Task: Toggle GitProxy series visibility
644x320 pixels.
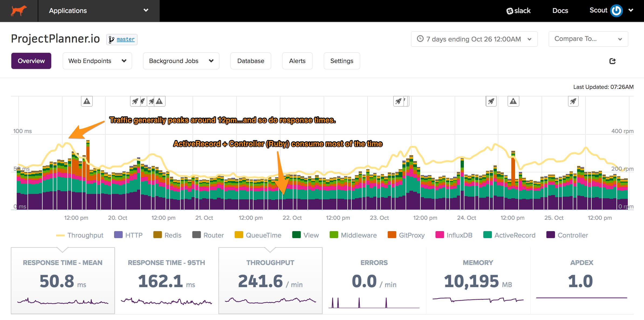Action: click(x=406, y=235)
